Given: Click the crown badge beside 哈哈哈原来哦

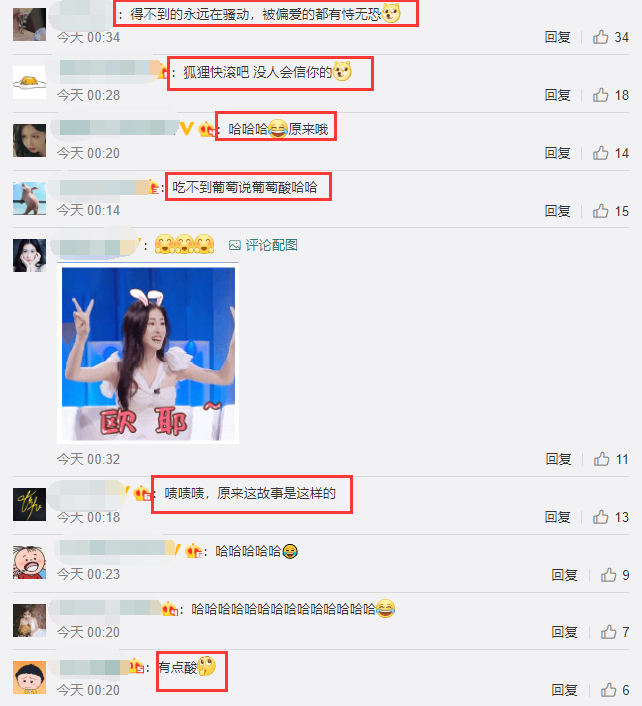Looking at the screenshot, I should click(207, 130).
